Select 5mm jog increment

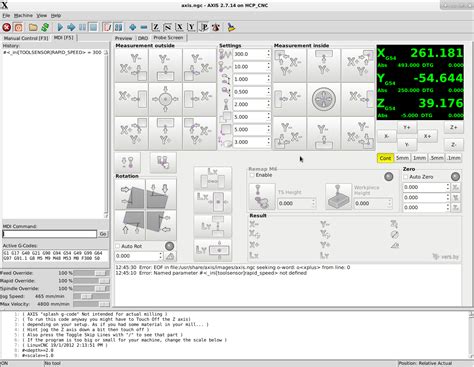[x=402, y=158]
